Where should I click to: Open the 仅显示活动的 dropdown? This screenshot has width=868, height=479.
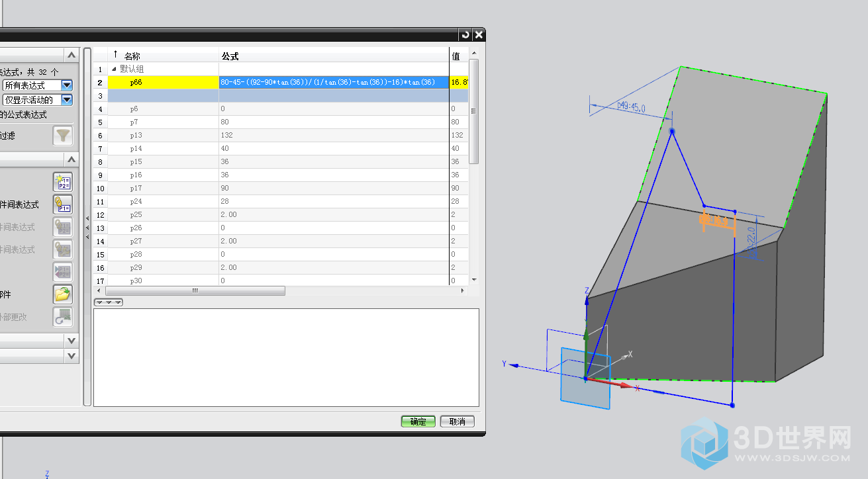(x=67, y=100)
